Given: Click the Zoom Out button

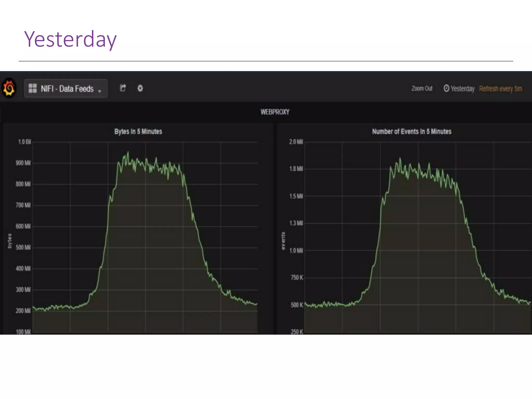Looking at the screenshot, I should pyautogui.click(x=422, y=89).
